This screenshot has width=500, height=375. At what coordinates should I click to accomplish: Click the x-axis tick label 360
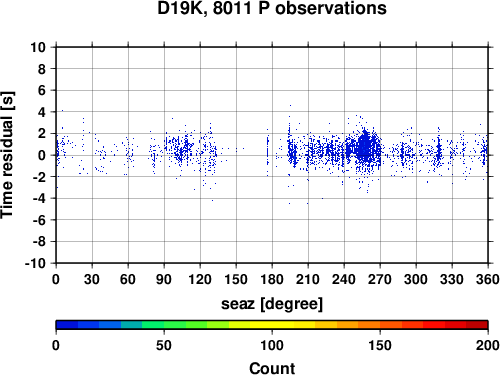488,279
